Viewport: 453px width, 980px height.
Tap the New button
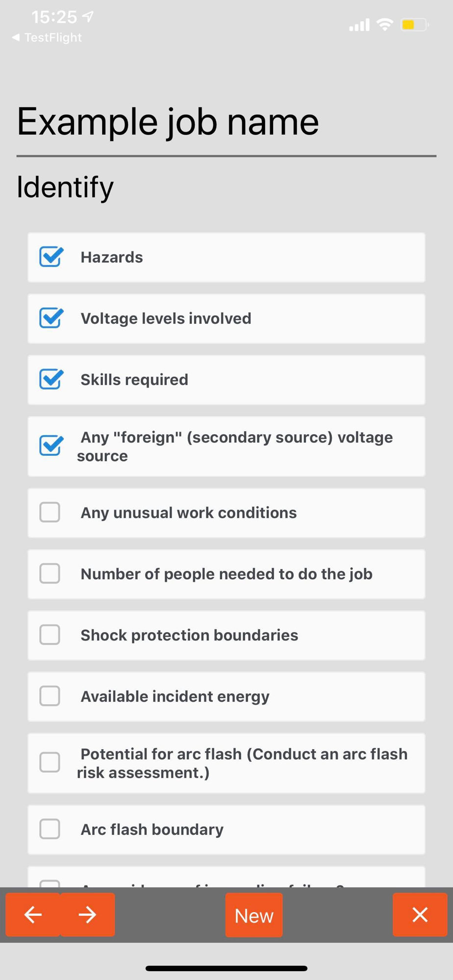click(254, 915)
